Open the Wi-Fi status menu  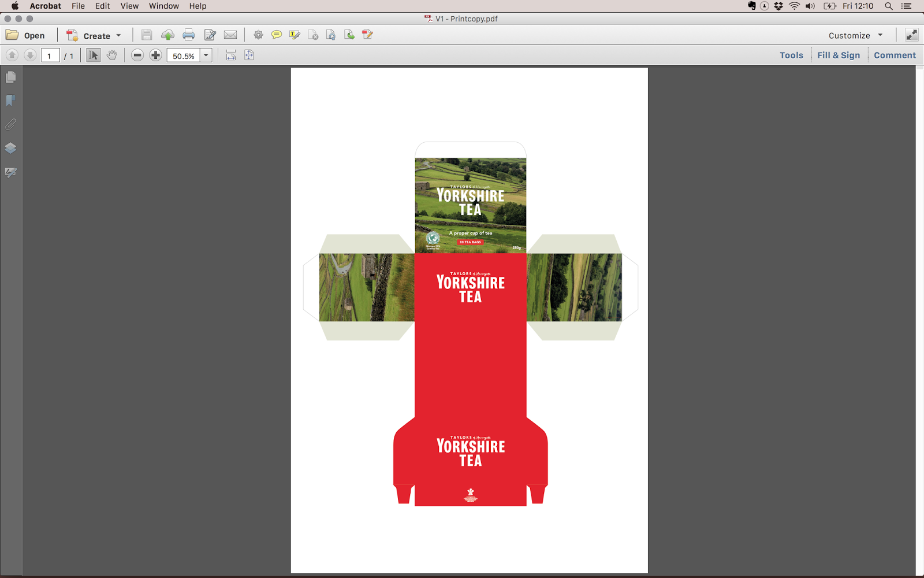[x=795, y=6]
